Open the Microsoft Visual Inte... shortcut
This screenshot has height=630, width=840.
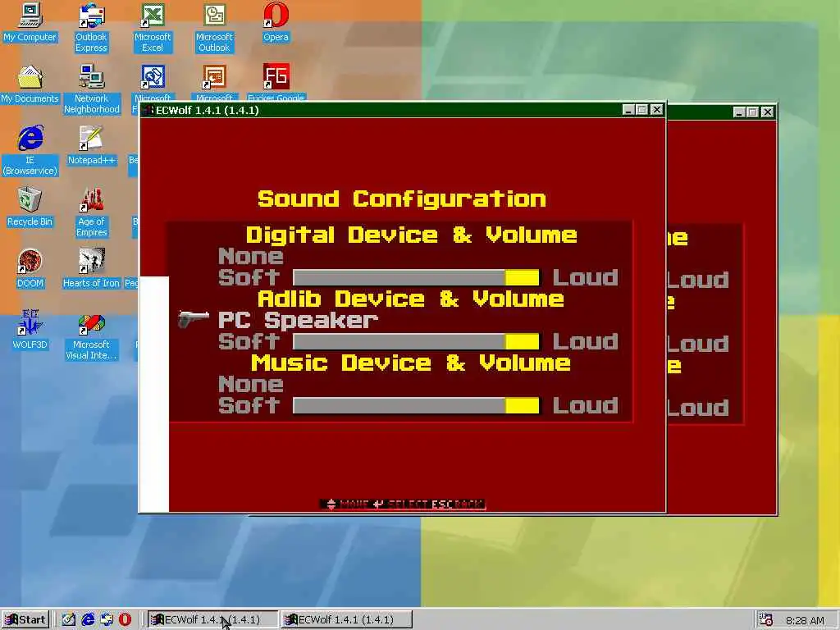91,336
